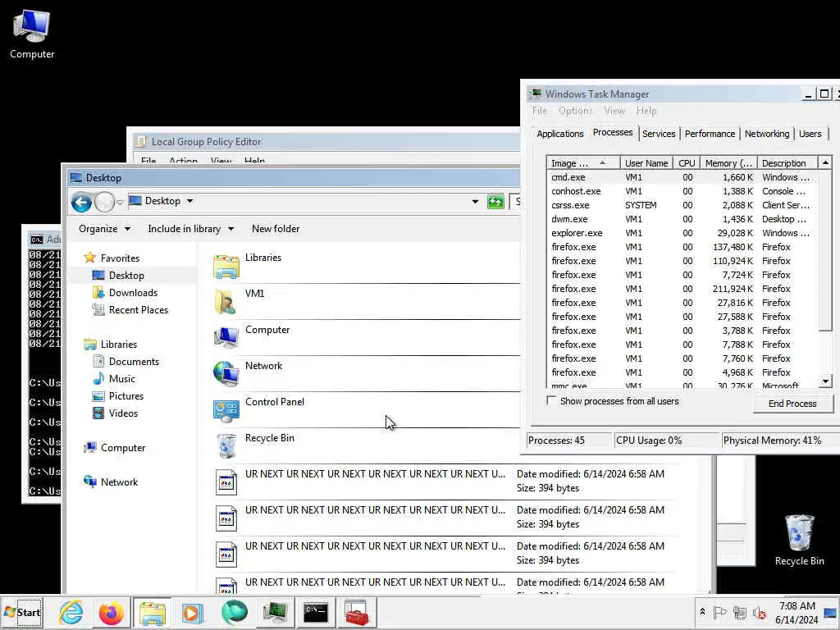The height and width of the screenshot is (630, 840).
Task: Click the clock showing 7:08 AM
Action: (x=797, y=612)
